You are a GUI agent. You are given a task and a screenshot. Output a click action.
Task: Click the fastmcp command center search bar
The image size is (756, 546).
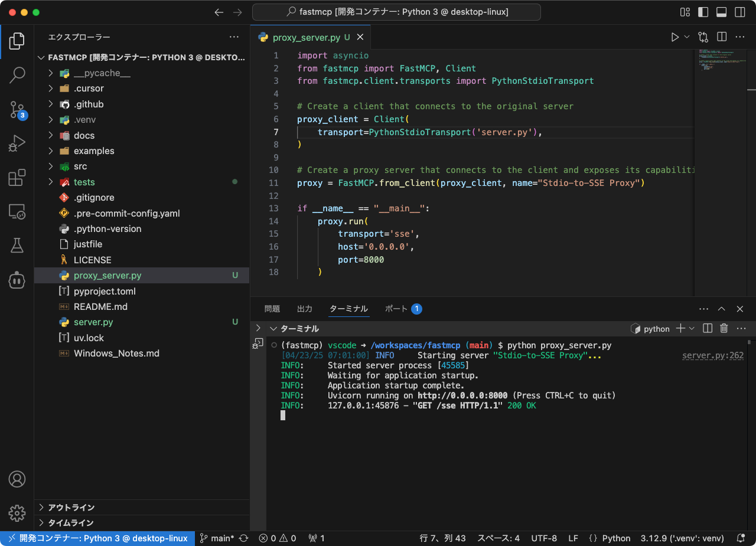396,12
